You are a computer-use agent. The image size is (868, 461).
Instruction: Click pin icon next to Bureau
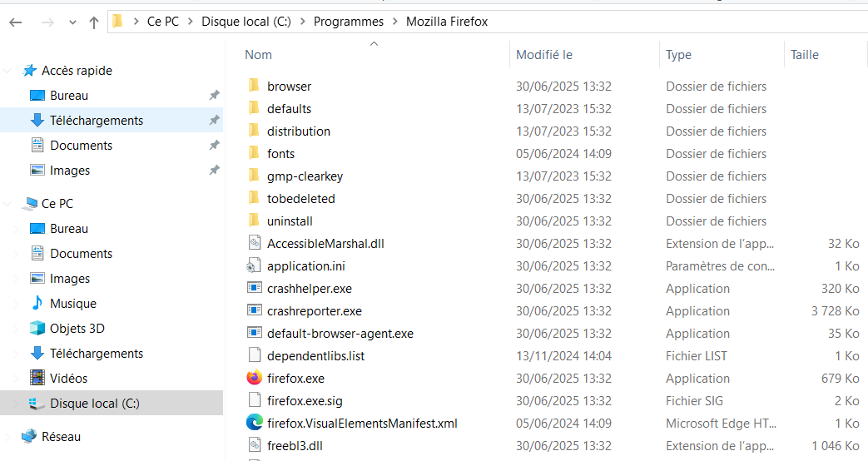pos(214,95)
